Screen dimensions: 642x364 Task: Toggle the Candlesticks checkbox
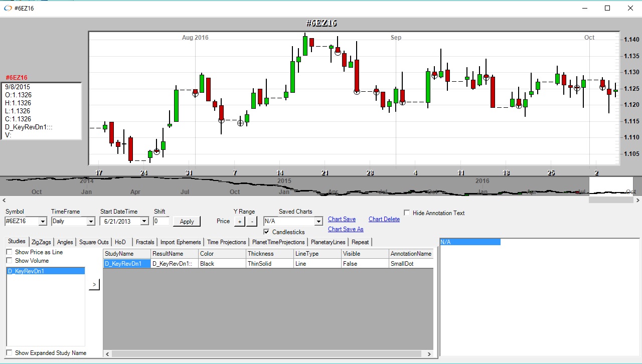266,232
